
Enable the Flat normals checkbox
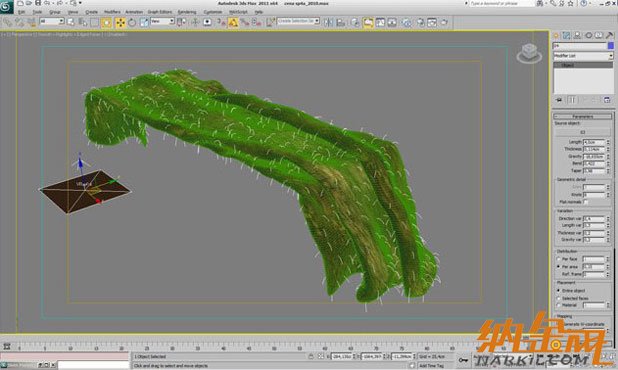585,202
